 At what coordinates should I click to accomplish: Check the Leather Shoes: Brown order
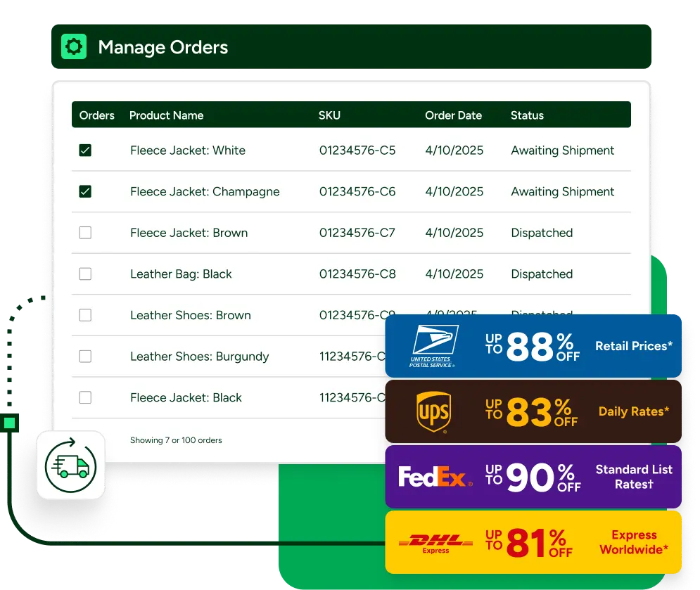tap(84, 315)
